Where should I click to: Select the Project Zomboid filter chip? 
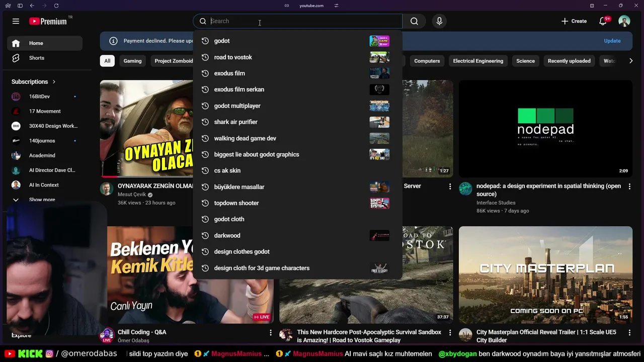[173, 61]
